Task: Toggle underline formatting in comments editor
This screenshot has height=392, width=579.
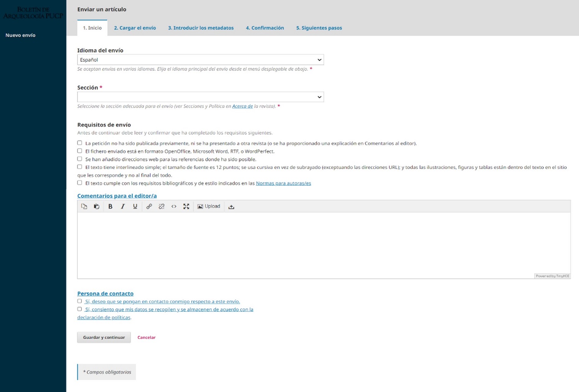Action: click(x=135, y=207)
